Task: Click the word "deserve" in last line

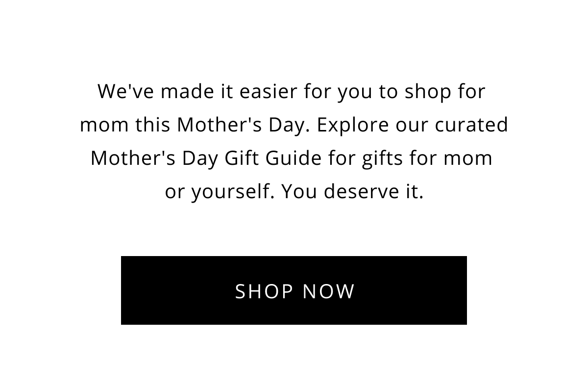Action: click(356, 192)
